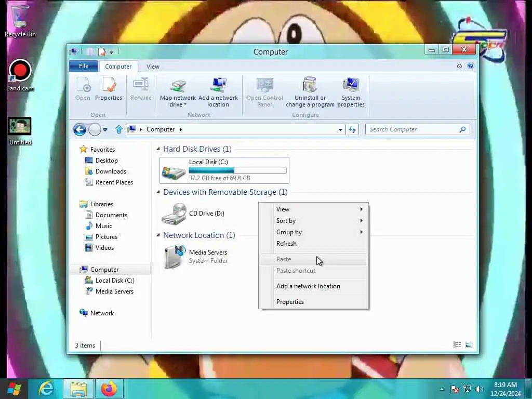Click the Add a network location ribbon icon
The height and width of the screenshot is (399, 532).
coord(218,85)
